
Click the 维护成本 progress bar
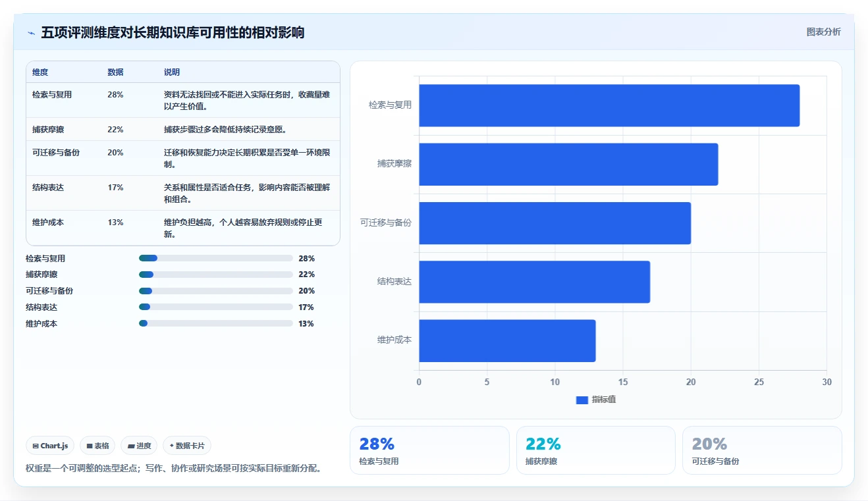click(216, 323)
